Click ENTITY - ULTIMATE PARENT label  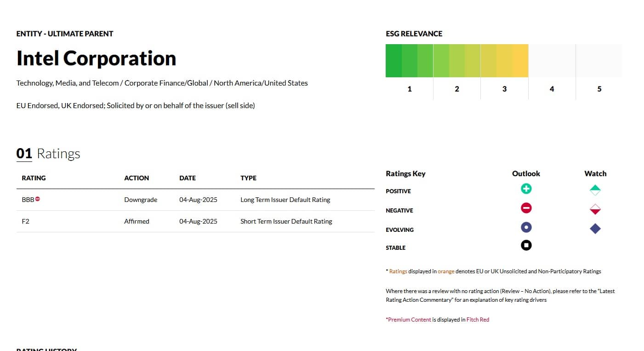point(65,34)
